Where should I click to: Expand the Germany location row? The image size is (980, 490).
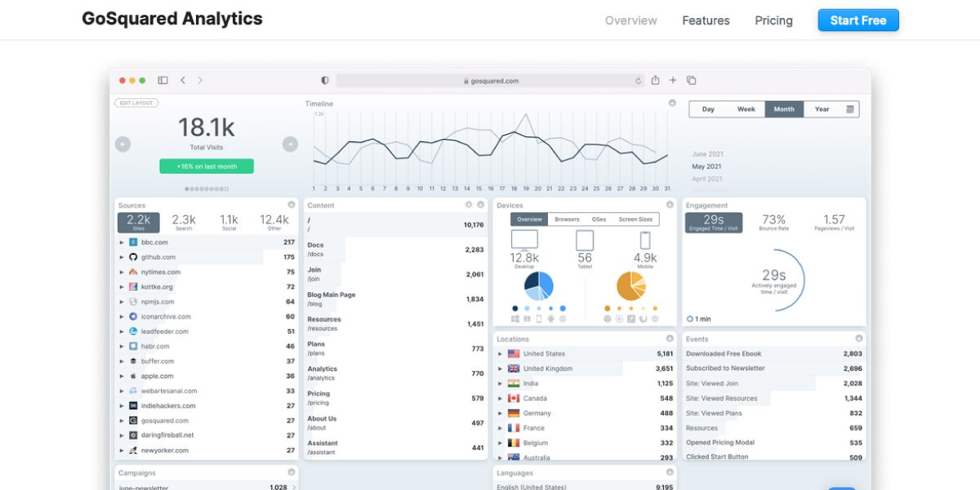(x=500, y=413)
